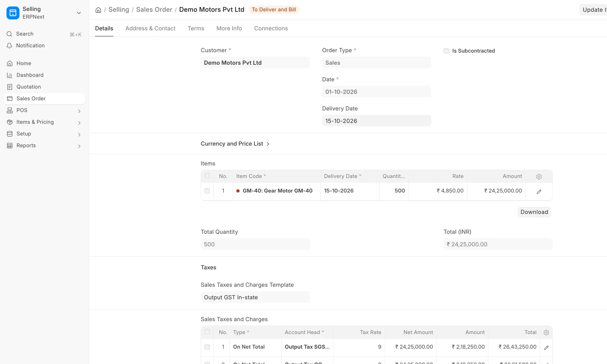Open Sales Taxes table settings gear
607x364 pixels.
point(546,332)
